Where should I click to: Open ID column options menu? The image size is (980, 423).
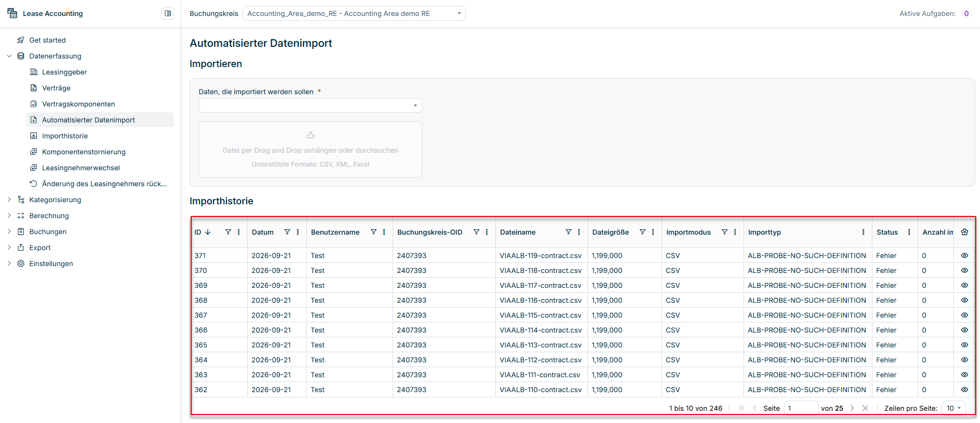point(239,232)
